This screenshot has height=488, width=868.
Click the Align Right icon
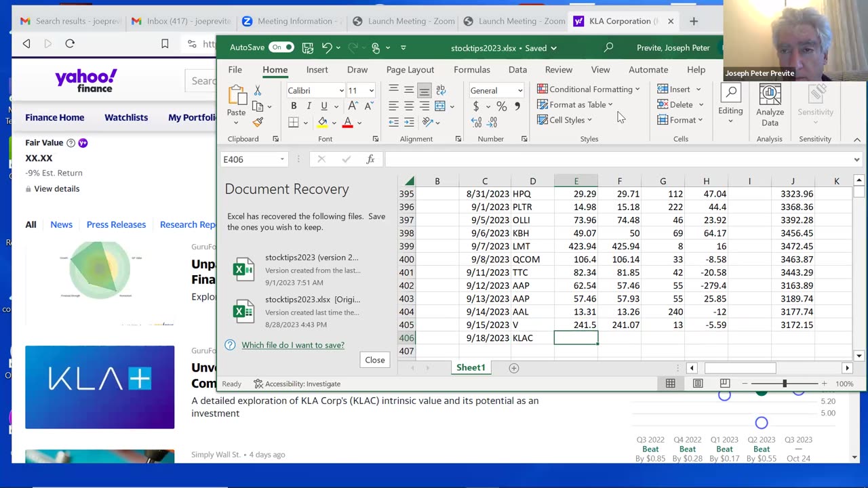click(425, 106)
